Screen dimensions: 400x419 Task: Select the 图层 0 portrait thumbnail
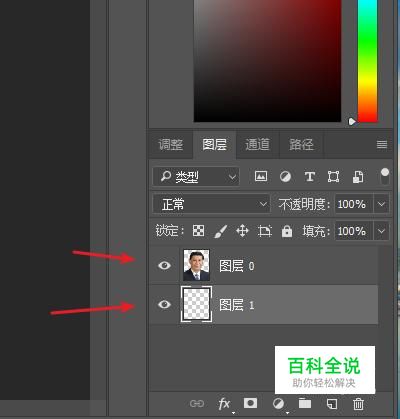(x=196, y=265)
